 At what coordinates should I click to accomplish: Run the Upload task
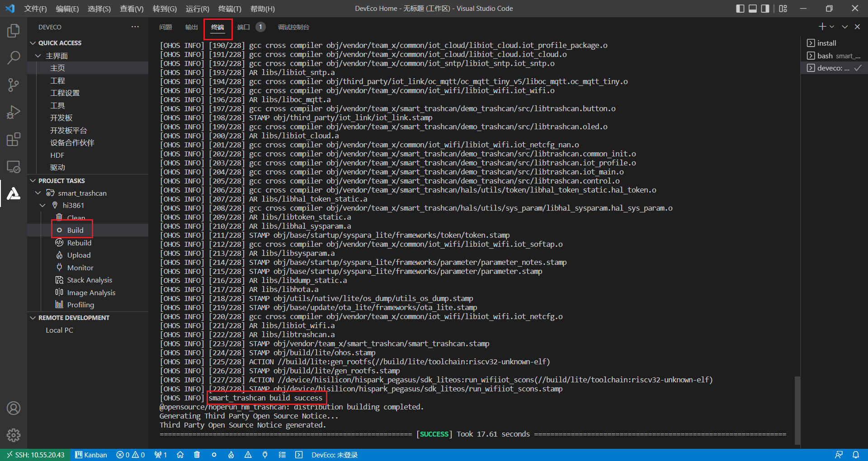pos(88,255)
